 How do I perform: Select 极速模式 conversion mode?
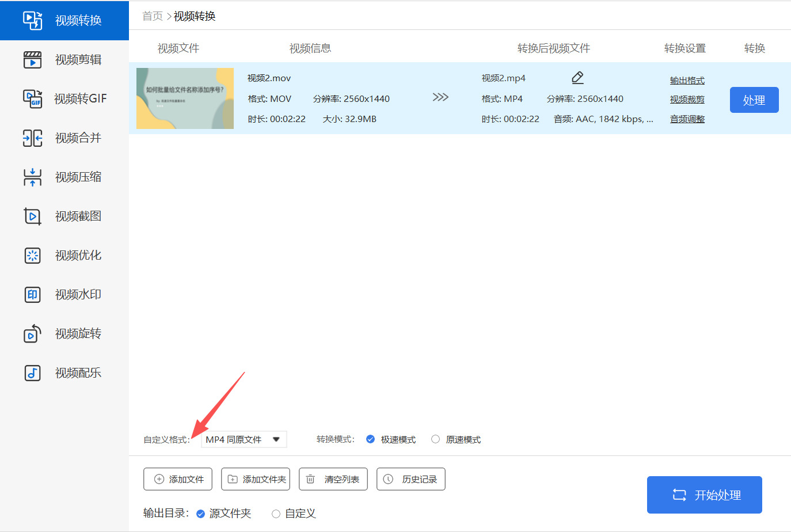(x=370, y=439)
